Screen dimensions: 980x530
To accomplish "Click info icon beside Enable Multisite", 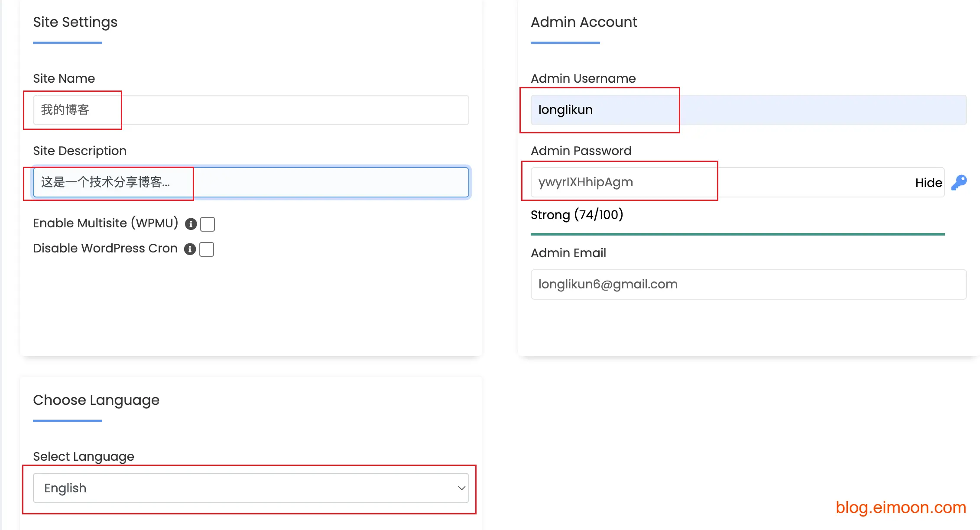I will (x=191, y=224).
